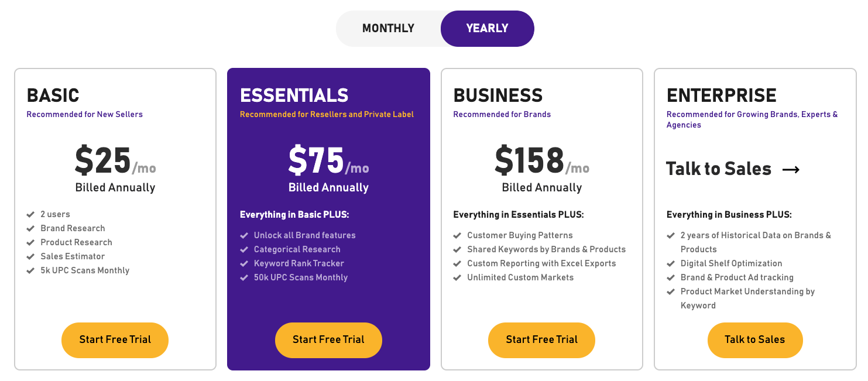Click the Business plan heading
The height and width of the screenshot is (381, 868).
click(498, 95)
